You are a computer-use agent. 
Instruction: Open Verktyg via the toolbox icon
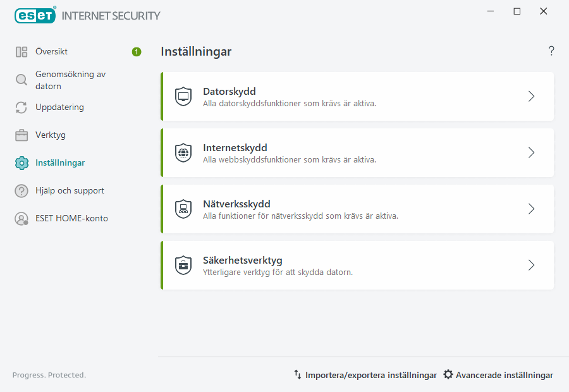(21, 135)
